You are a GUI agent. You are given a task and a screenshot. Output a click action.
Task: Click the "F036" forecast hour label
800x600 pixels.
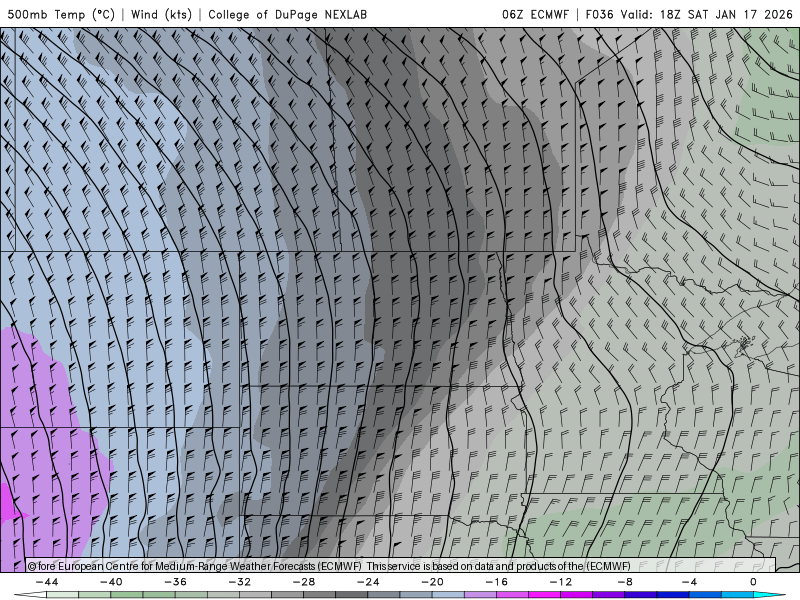[599, 14]
